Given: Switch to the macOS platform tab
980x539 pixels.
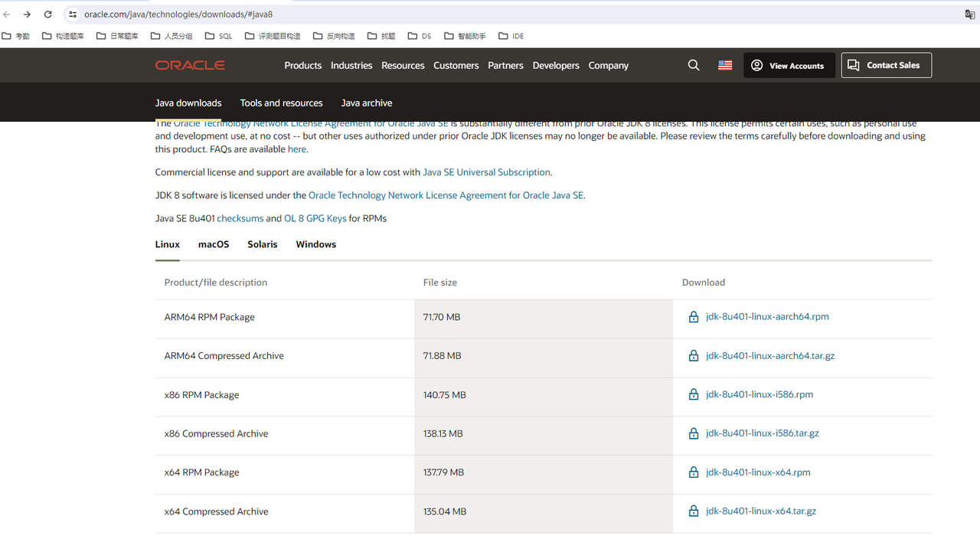Looking at the screenshot, I should click(x=214, y=244).
